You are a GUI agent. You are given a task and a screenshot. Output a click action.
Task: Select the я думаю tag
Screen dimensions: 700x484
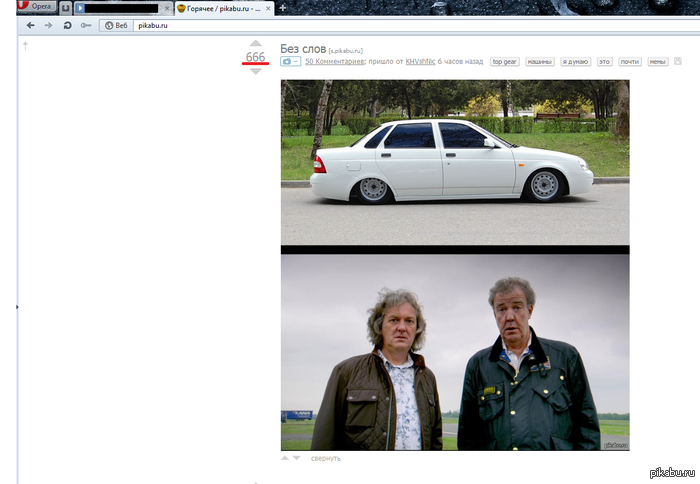coord(576,62)
